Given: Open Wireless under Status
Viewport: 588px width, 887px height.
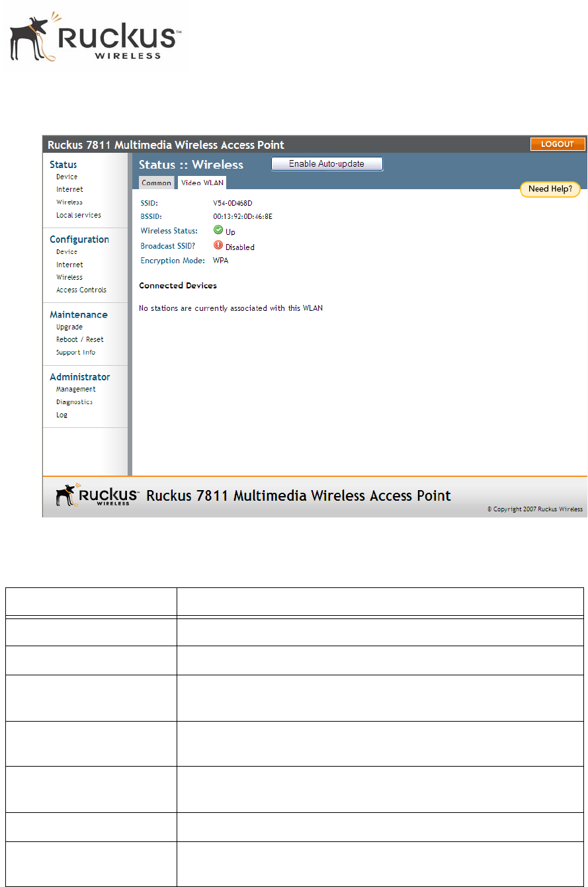Looking at the screenshot, I should (69, 202).
